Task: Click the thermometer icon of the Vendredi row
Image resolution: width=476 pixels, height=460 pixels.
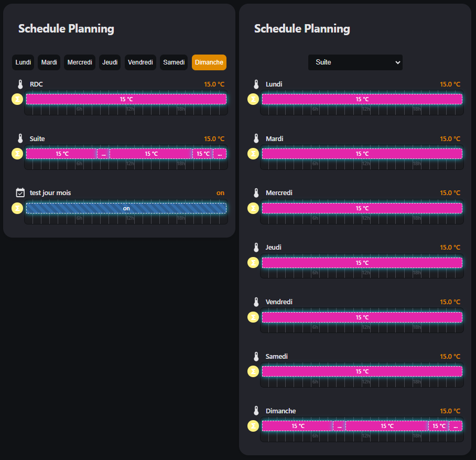Action: [256, 302]
